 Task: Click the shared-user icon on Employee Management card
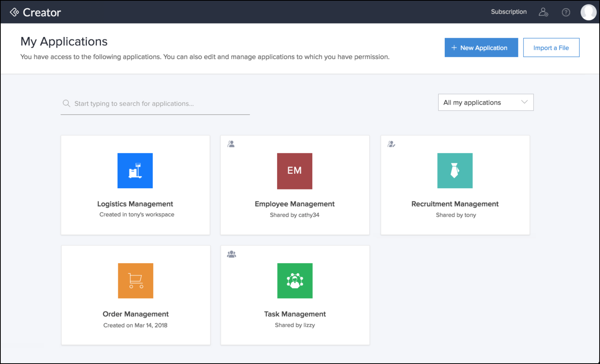[x=231, y=144]
